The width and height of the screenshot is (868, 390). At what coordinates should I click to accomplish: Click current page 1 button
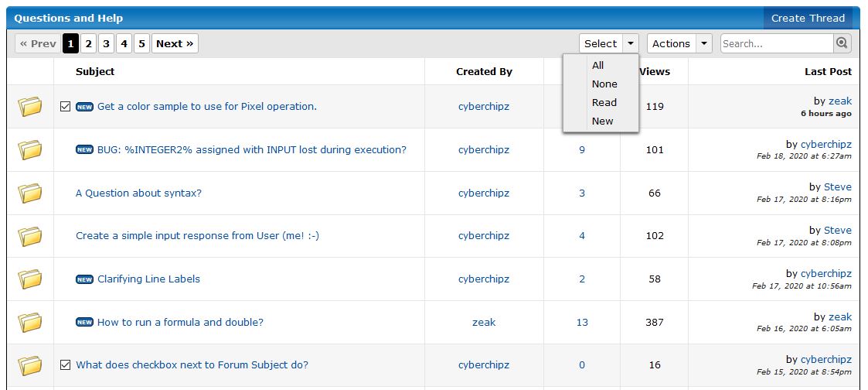click(70, 44)
